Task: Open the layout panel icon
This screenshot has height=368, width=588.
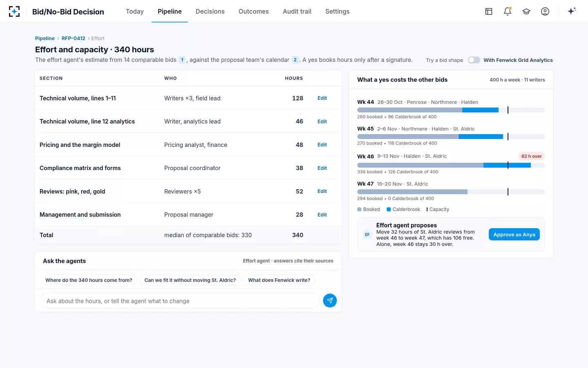Action: [489, 11]
